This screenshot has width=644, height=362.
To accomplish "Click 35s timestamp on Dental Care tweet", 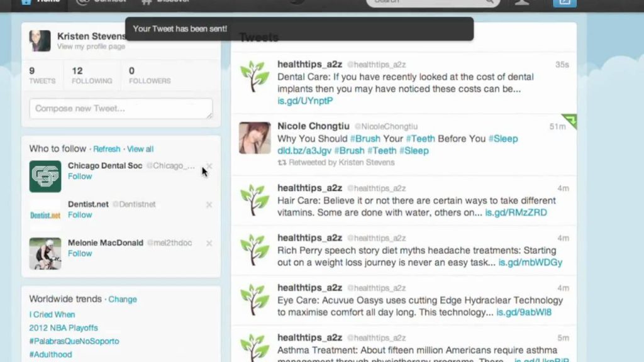I will coord(562,65).
